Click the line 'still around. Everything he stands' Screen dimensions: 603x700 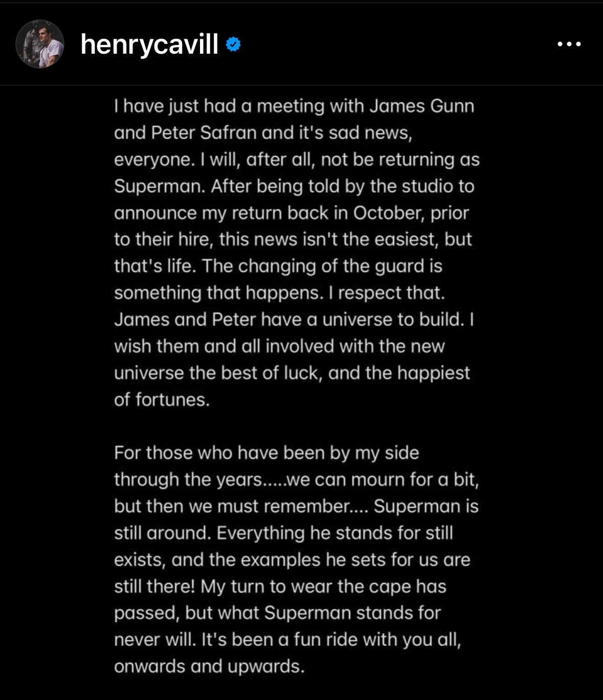click(283, 533)
